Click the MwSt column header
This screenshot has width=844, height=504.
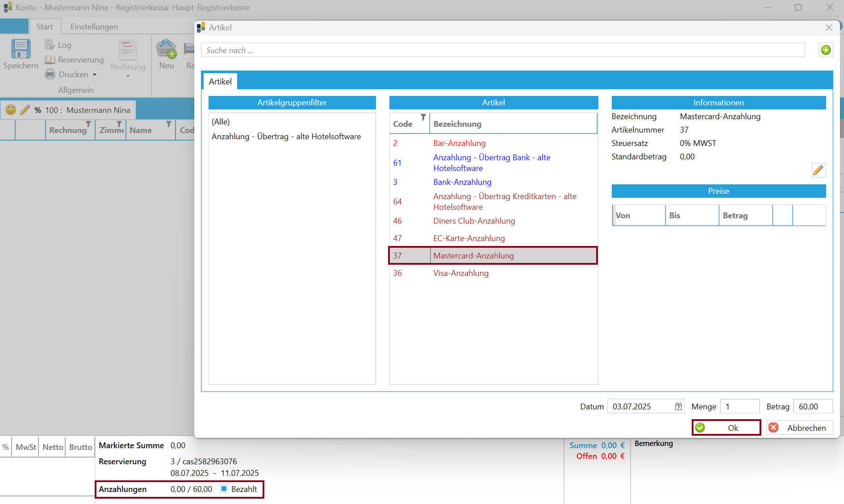(x=26, y=447)
